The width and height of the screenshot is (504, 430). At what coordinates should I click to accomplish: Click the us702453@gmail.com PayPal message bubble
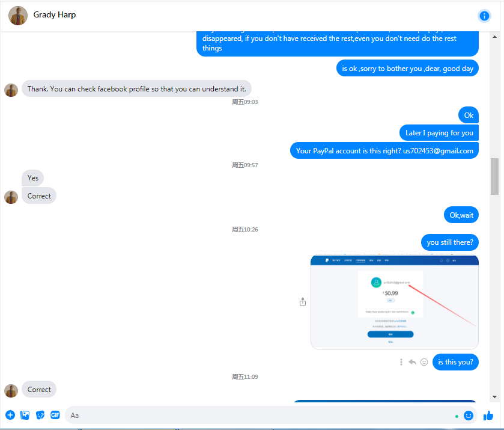pyautogui.click(x=384, y=150)
